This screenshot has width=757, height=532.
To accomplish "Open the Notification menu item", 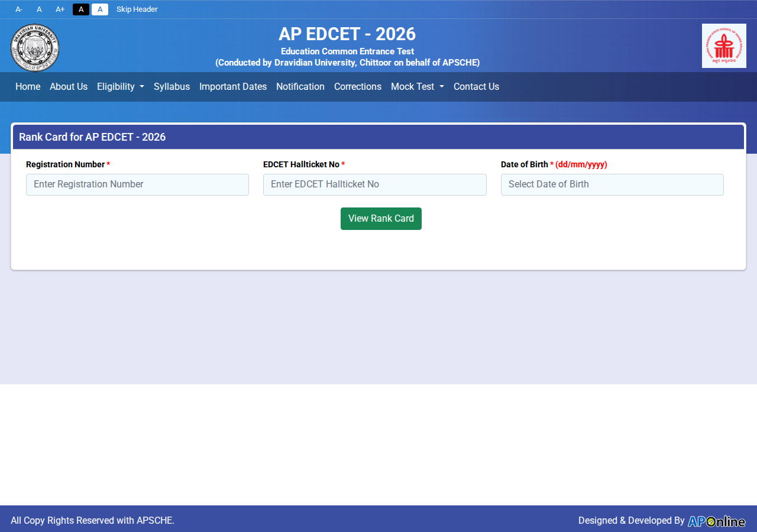I will pos(300,87).
